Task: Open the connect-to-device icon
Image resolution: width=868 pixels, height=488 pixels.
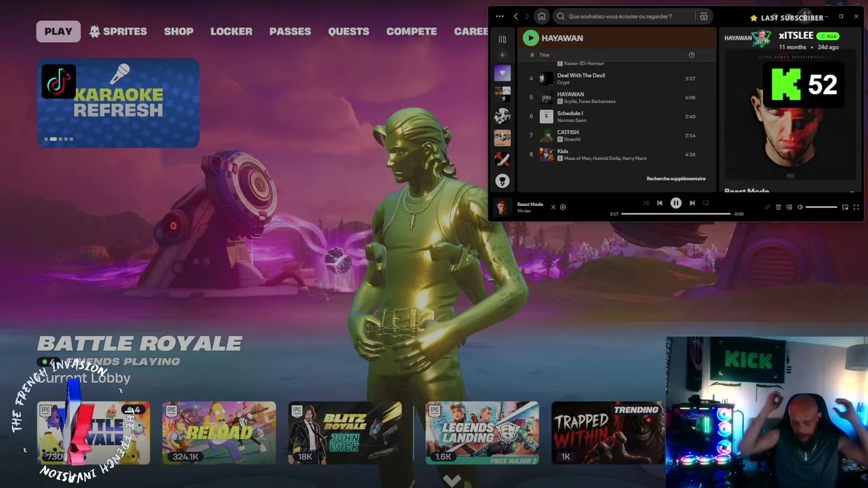Action: coord(789,207)
